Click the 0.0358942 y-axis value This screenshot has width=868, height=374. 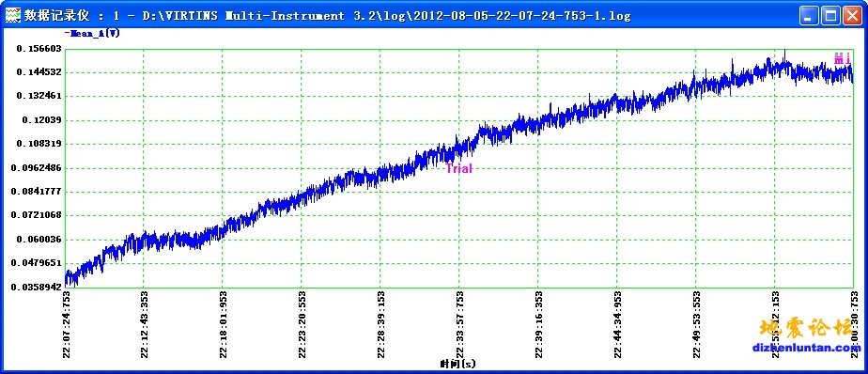[36, 287]
